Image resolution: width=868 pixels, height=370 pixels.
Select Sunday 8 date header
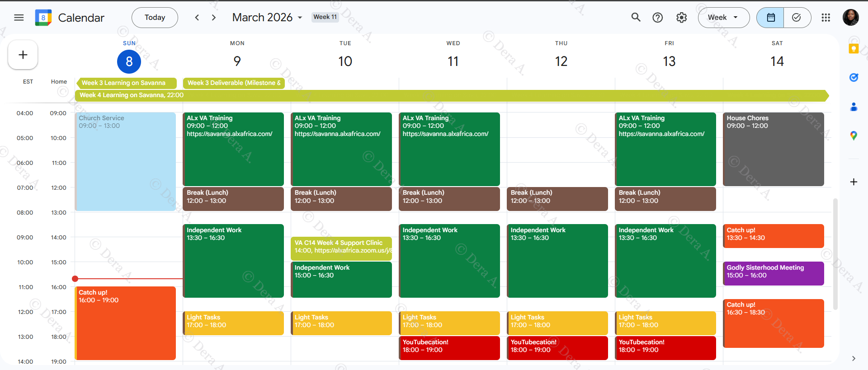pyautogui.click(x=129, y=61)
